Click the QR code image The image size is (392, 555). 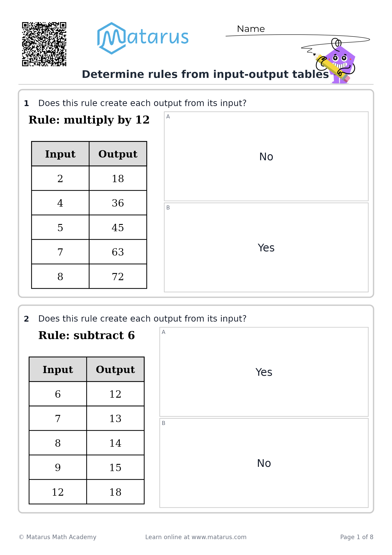click(44, 44)
